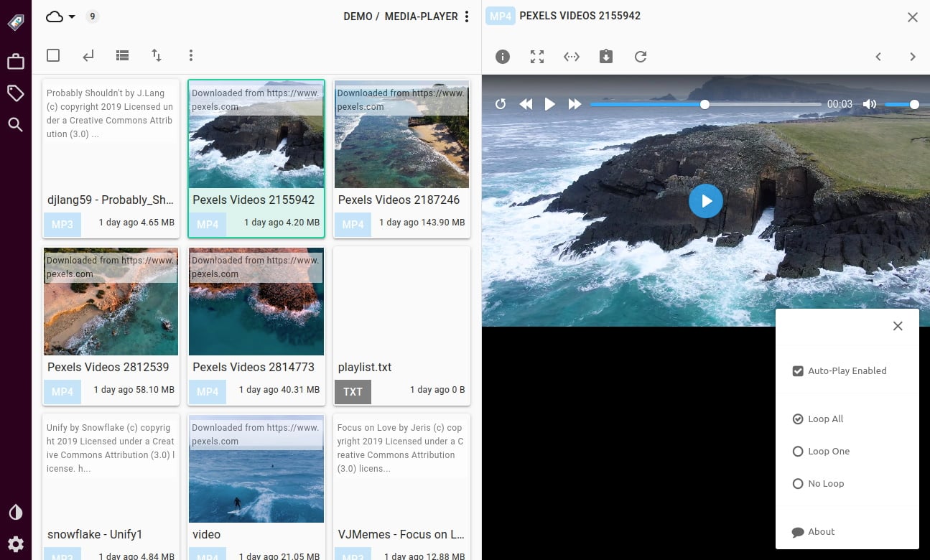Image resolution: width=930 pixels, height=560 pixels.
Task: Open the tag library sidebar icon
Action: [15, 93]
